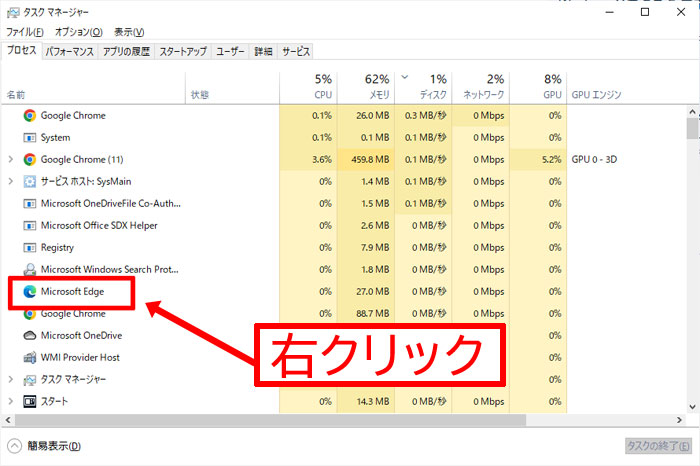The height and width of the screenshot is (466, 700).
Task: Click the Microsoft OneDrive cloud icon
Action: (x=29, y=335)
